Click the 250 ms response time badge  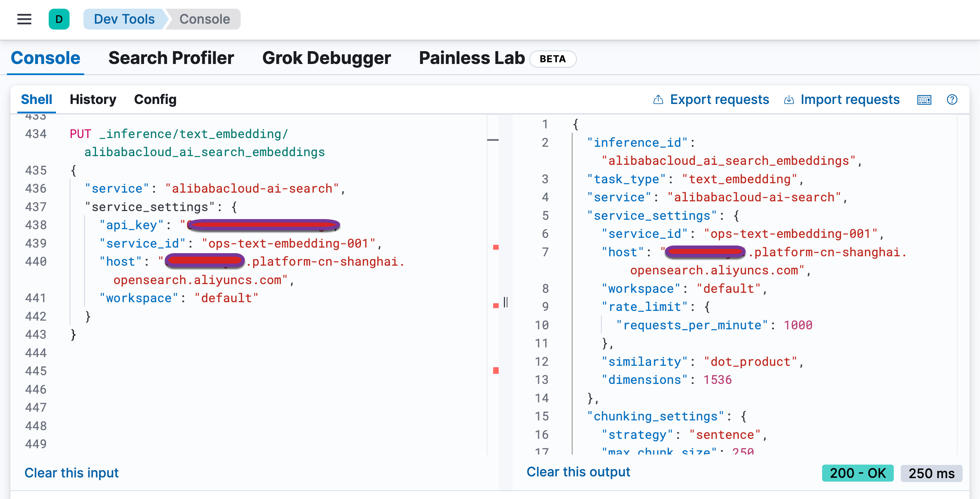tap(931, 473)
